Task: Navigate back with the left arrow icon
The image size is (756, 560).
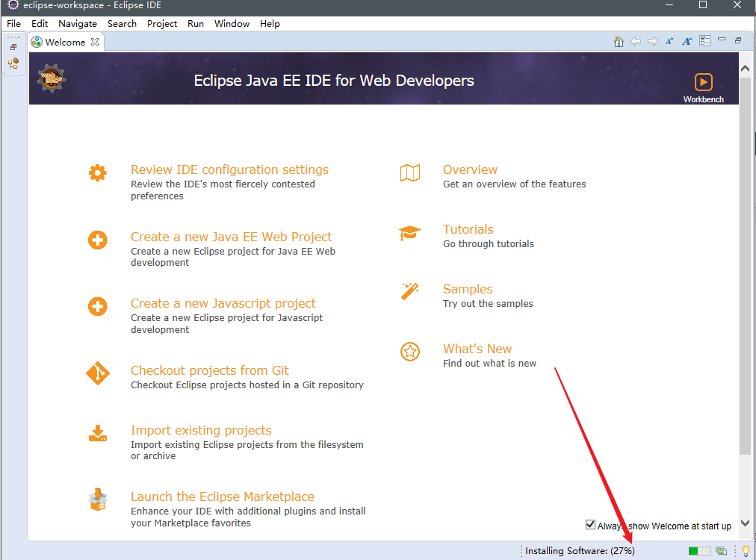Action: (636, 42)
